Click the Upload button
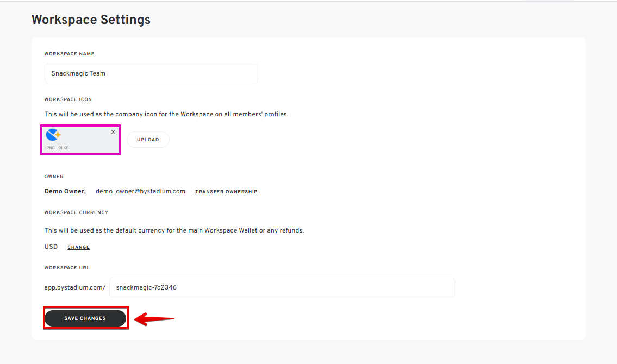 [148, 140]
